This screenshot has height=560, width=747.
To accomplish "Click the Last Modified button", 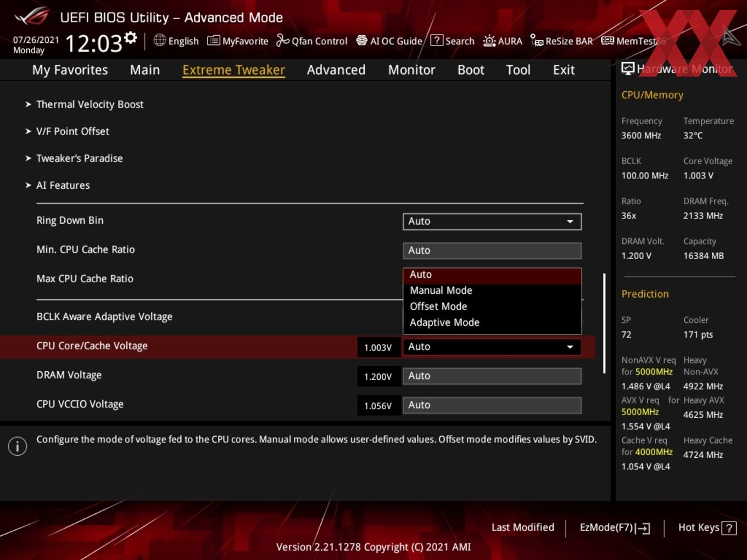I will tap(523, 528).
